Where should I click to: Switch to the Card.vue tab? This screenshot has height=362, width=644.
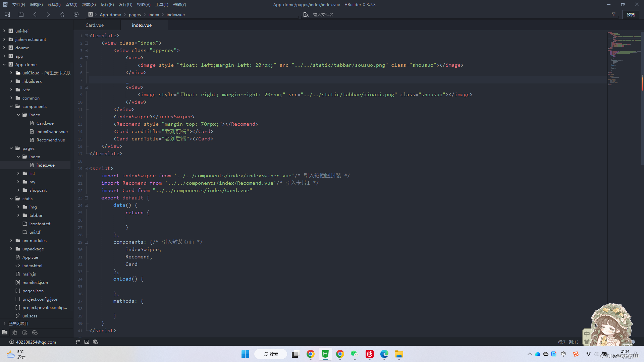tap(95, 25)
